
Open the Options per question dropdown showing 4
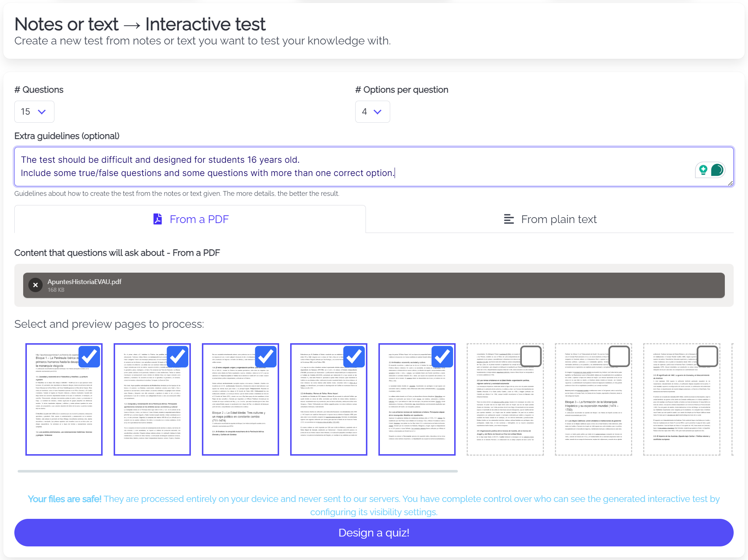372,112
